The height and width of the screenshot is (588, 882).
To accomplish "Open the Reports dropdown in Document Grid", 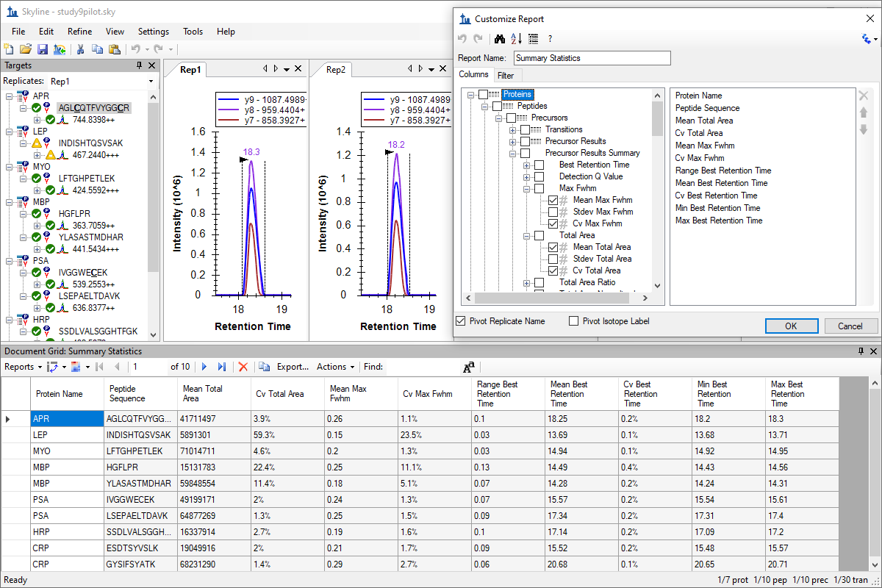I will [23, 367].
